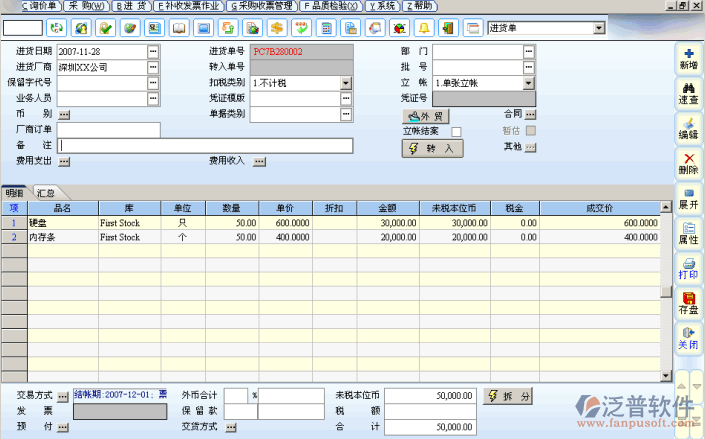Click the 打印 (Print) printer icon

point(688,268)
